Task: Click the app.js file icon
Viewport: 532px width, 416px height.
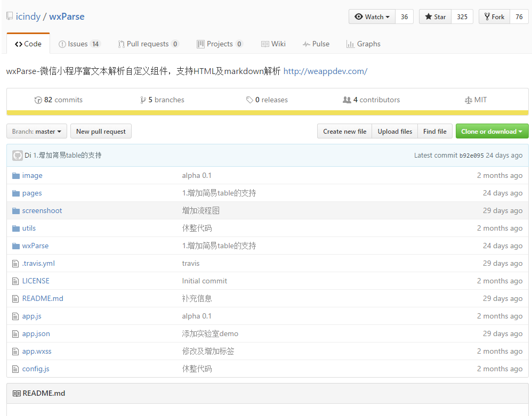Action: tap(15, 316)
